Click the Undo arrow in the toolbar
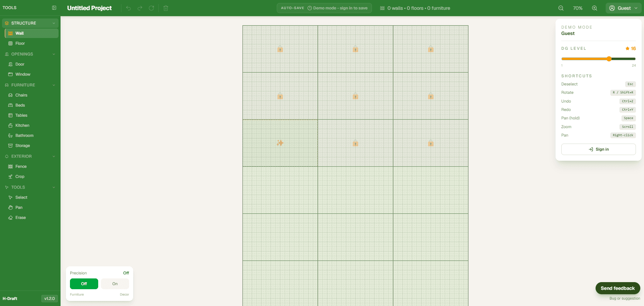Viewport: 644px width, 306px height. [128, 8]
